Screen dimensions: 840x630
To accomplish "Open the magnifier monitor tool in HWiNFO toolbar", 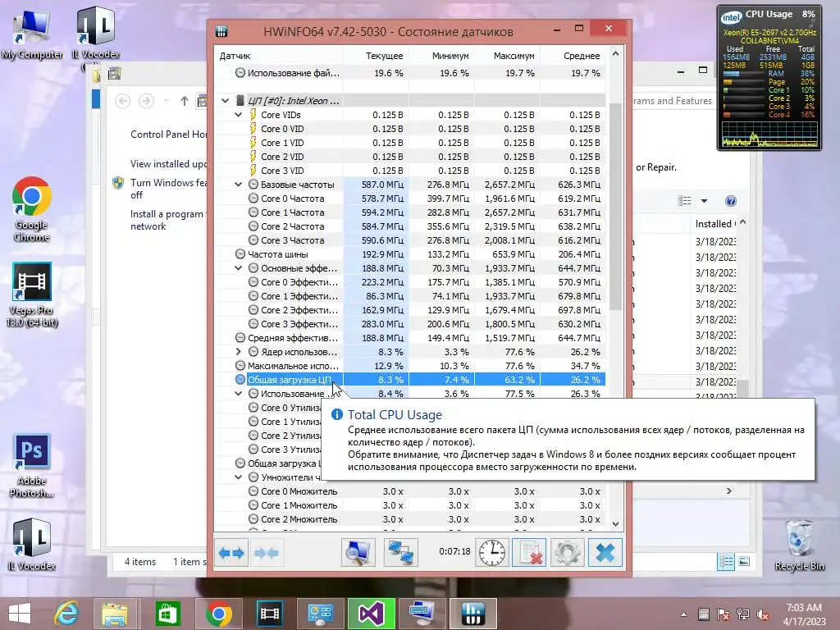I will (358, 552).
